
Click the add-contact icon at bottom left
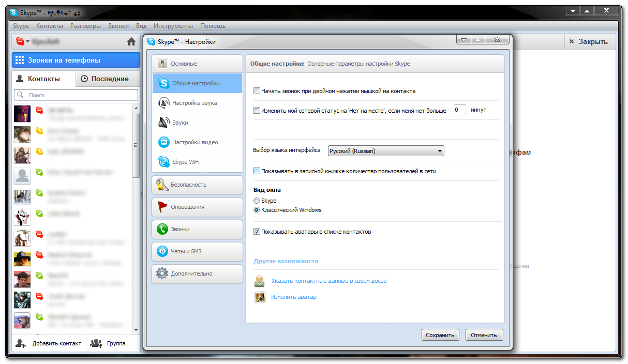21,343
